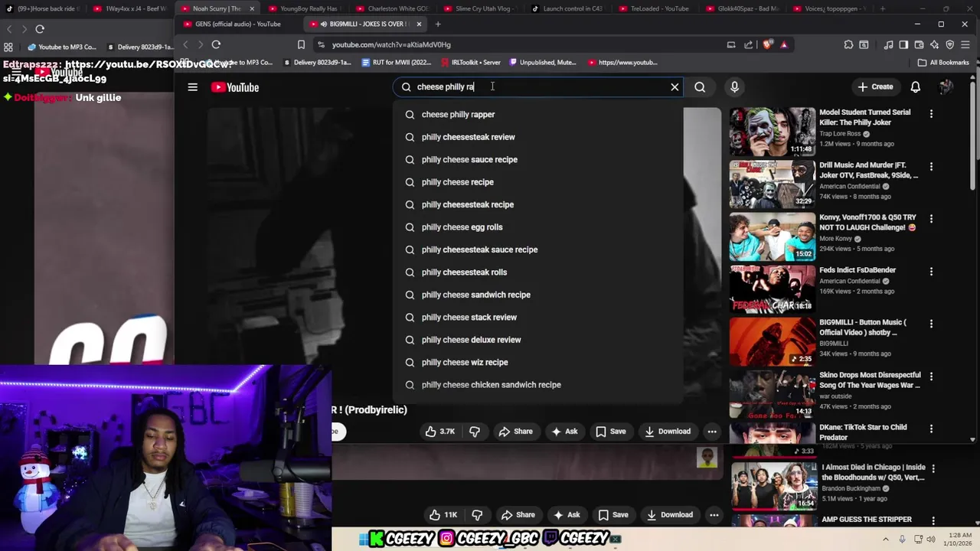The image size is (980, 551).
Task: Open the taskbar clock showing 1:28 AM
Action: [959, 540]
